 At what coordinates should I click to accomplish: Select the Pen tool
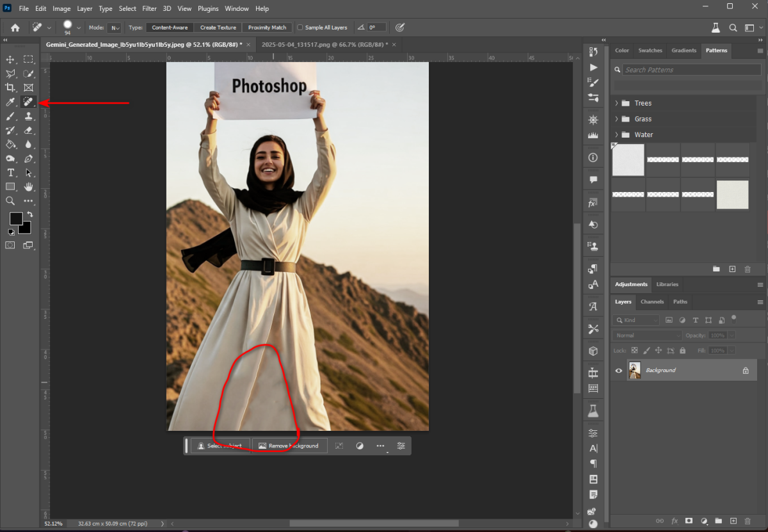tap(29, 158)
